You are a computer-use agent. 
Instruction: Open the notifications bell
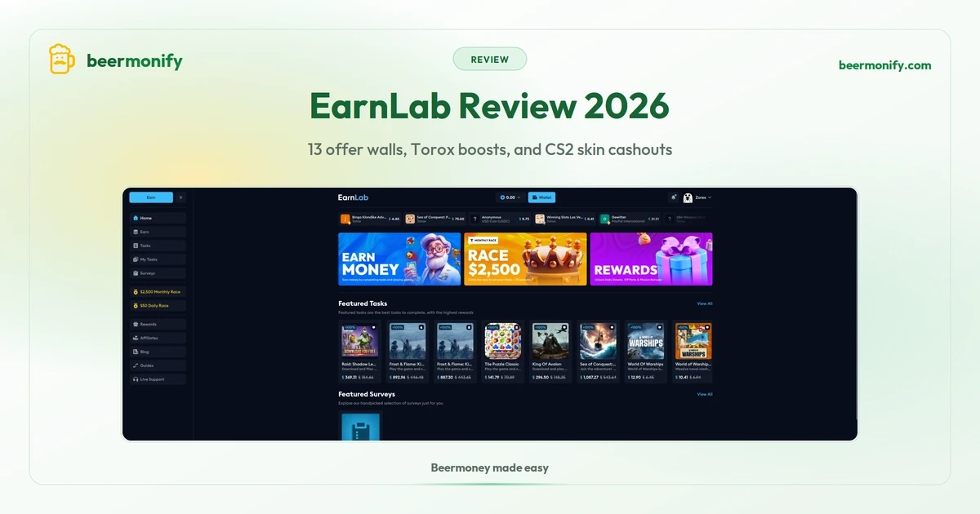673,197
